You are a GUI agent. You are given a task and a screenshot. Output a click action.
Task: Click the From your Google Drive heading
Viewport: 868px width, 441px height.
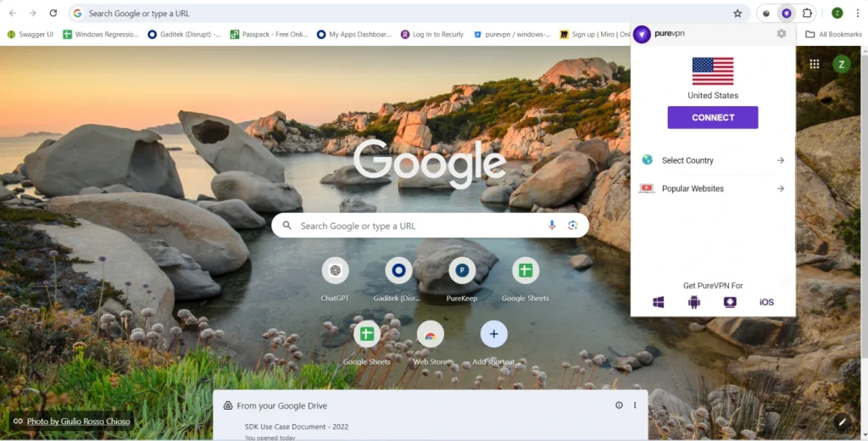point(281,405)
